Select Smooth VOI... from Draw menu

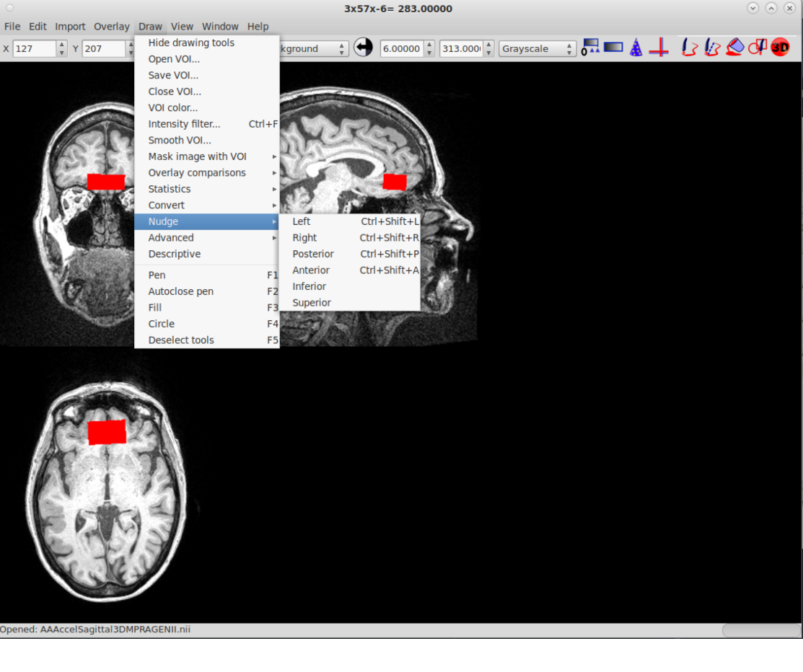(180, 141)
